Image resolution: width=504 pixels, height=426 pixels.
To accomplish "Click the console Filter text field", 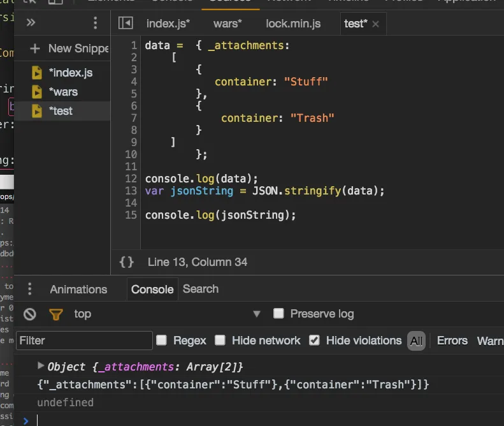I will click(84, 341).
